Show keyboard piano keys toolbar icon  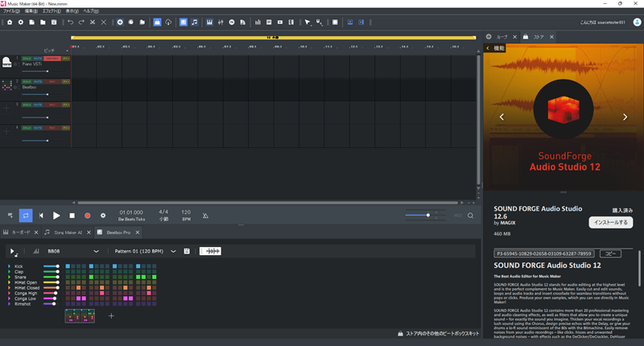click(209, 23)
